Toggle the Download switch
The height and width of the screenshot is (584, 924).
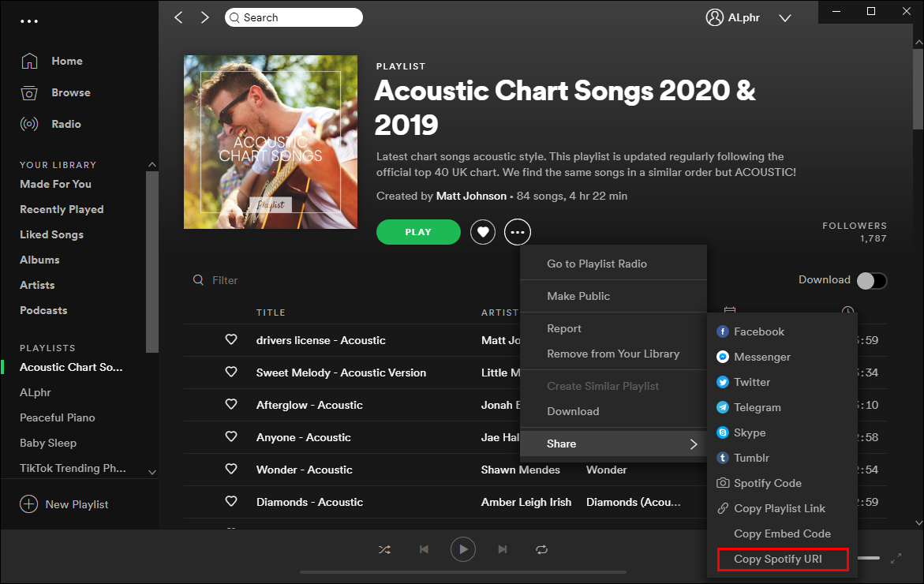[x=872, y=280]
